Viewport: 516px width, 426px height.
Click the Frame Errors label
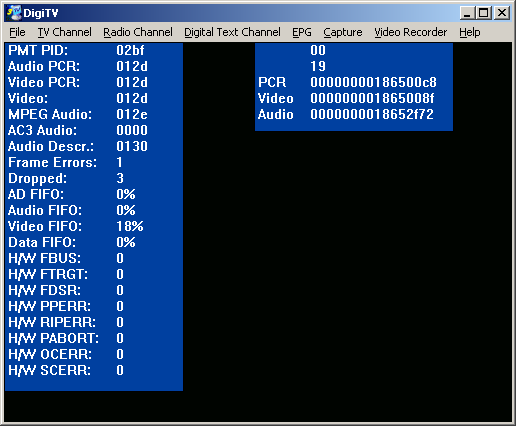point(52,162)
